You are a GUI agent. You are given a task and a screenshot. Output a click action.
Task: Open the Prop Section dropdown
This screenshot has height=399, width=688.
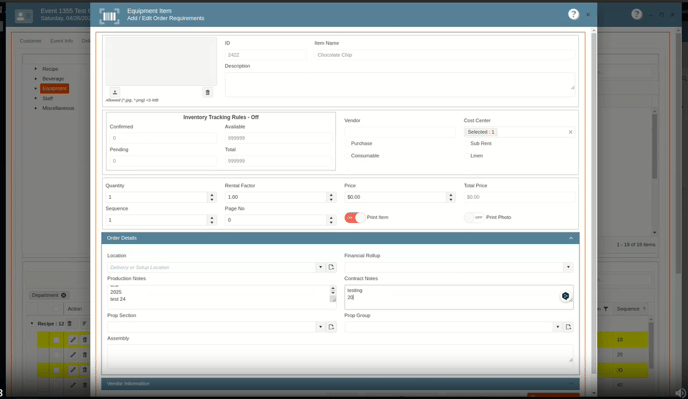pyautogui.click(x=320, y=327)
